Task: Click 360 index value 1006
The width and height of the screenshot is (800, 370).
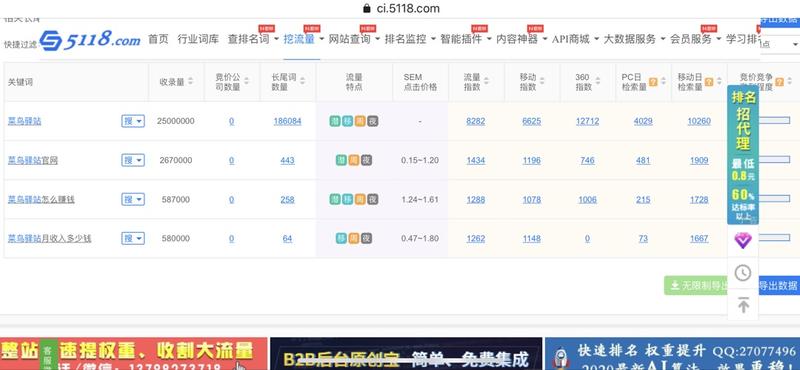Action: tap(587, 200)
